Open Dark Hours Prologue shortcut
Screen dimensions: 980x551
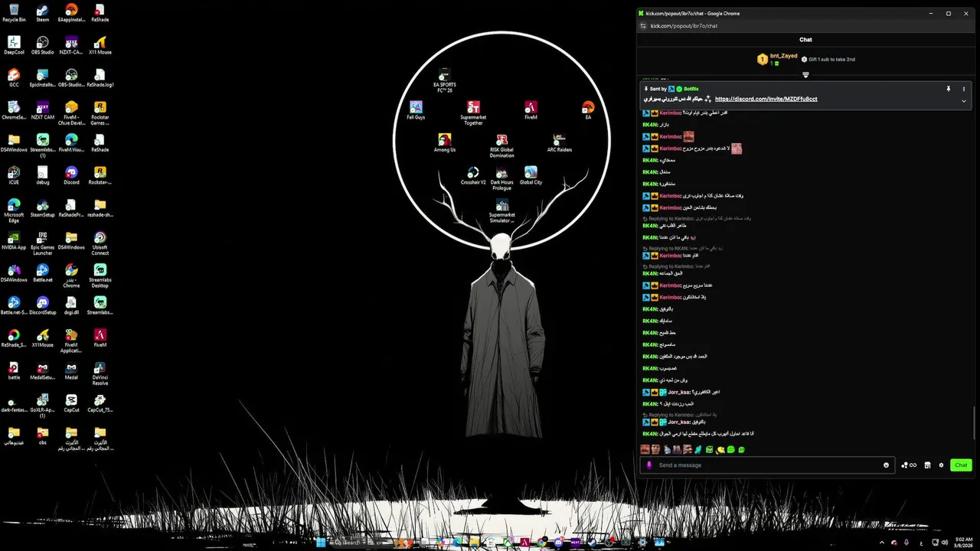501,178
